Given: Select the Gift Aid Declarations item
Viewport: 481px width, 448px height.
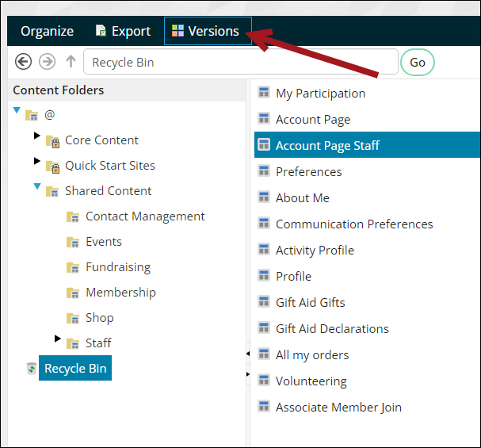Looking at the screenshot, I should pos(332,328).
